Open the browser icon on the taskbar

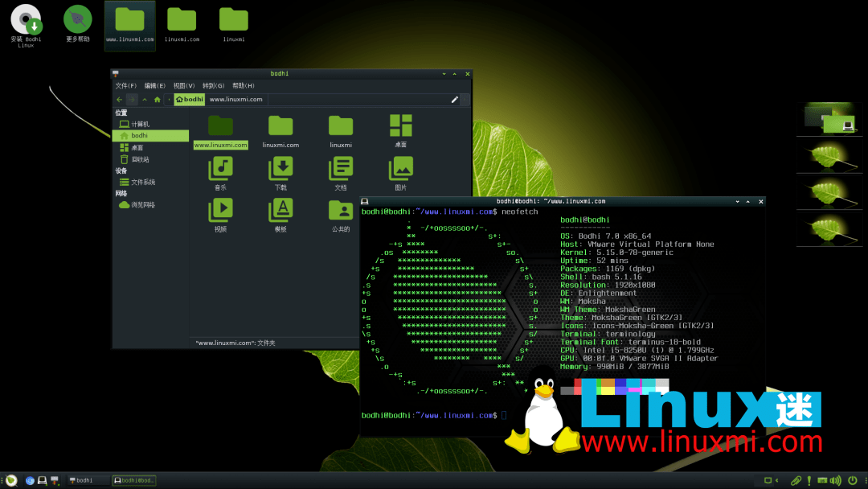coord(30,480)
